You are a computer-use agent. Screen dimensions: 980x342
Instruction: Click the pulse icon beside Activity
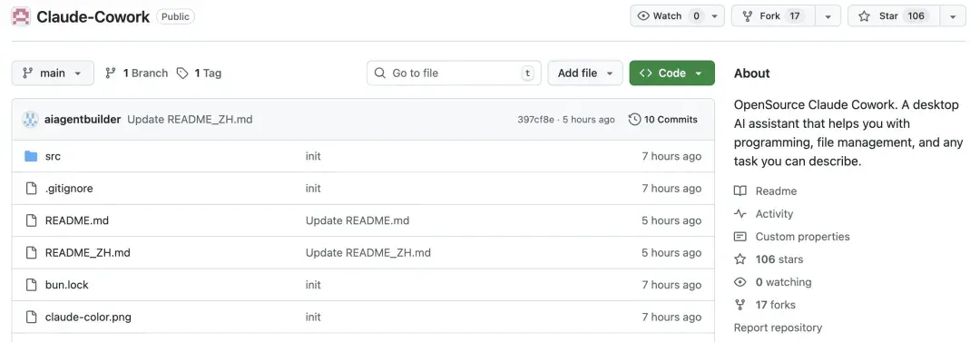pos(740,214)
